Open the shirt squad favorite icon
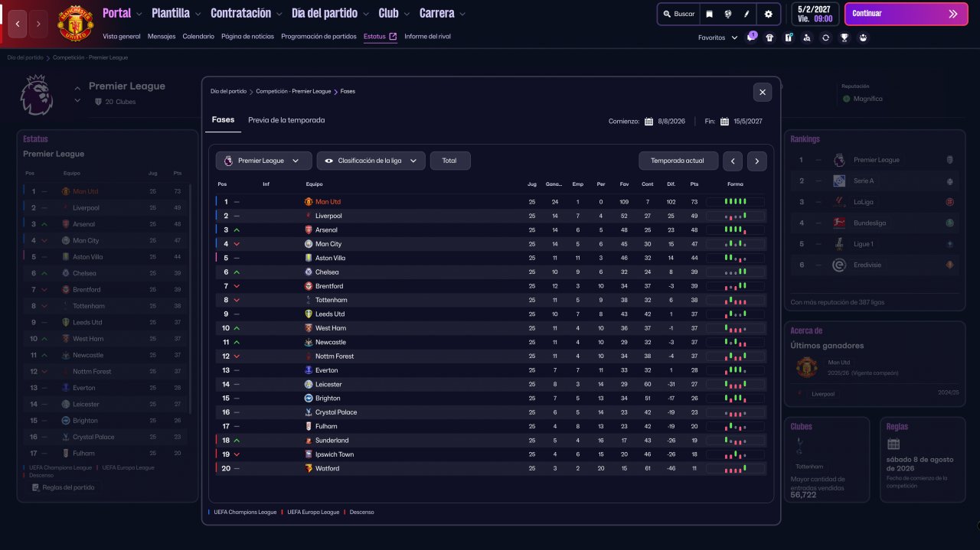The width and height of the screenshot is (980, 550). click(769, 37)
